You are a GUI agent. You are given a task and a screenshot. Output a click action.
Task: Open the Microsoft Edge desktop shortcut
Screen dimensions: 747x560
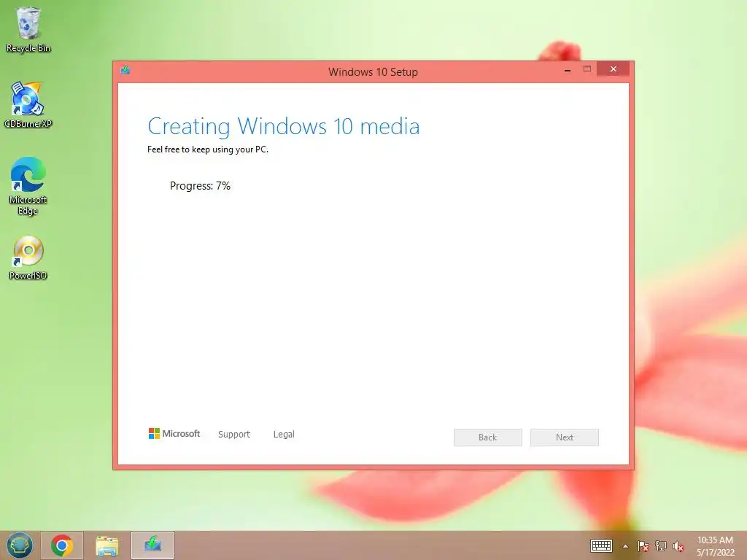click(28, 186)
